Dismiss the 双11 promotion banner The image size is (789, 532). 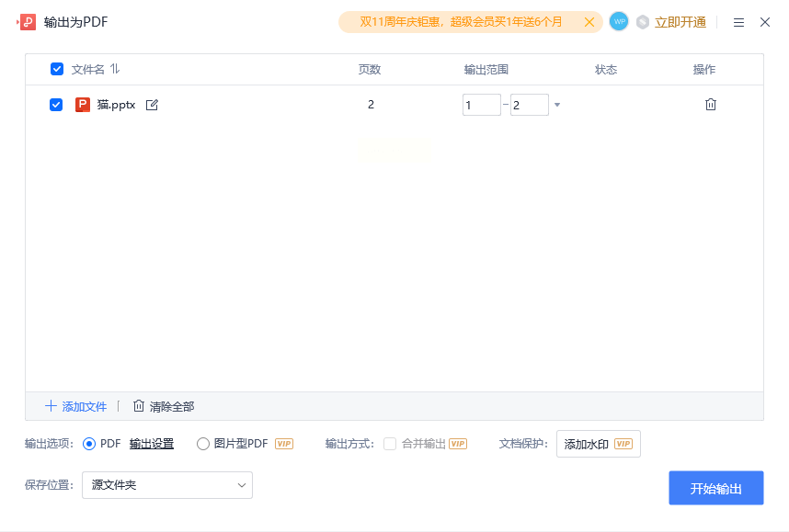pos(589,22)
